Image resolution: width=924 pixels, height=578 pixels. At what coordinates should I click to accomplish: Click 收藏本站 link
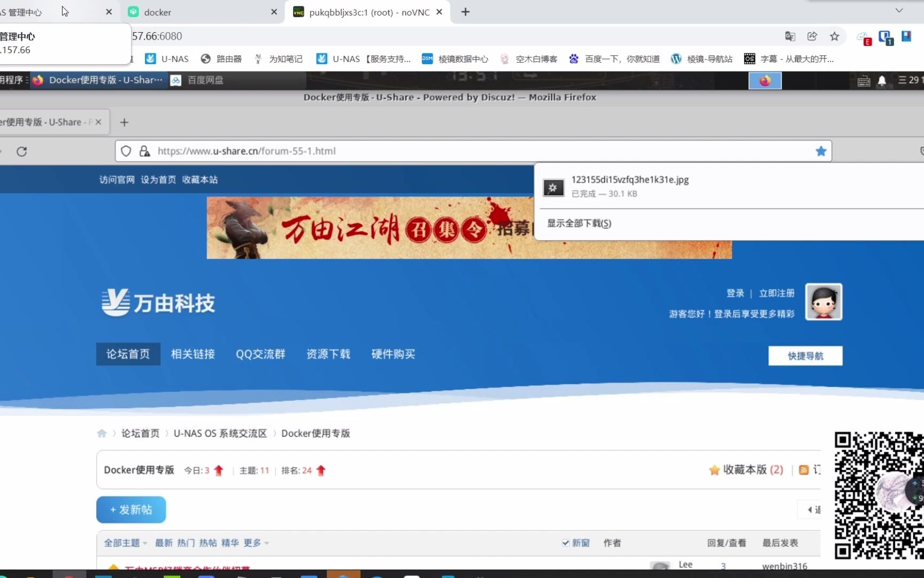click(x=200, y=180)
